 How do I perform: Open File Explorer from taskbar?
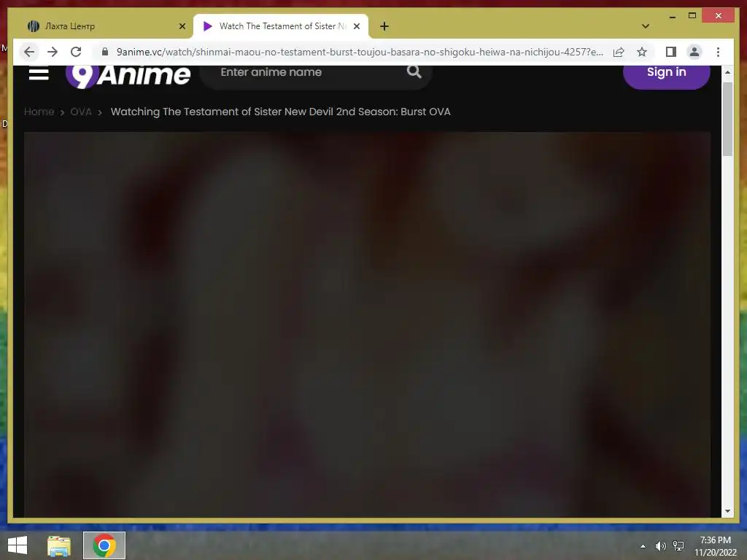click(59, 545)
